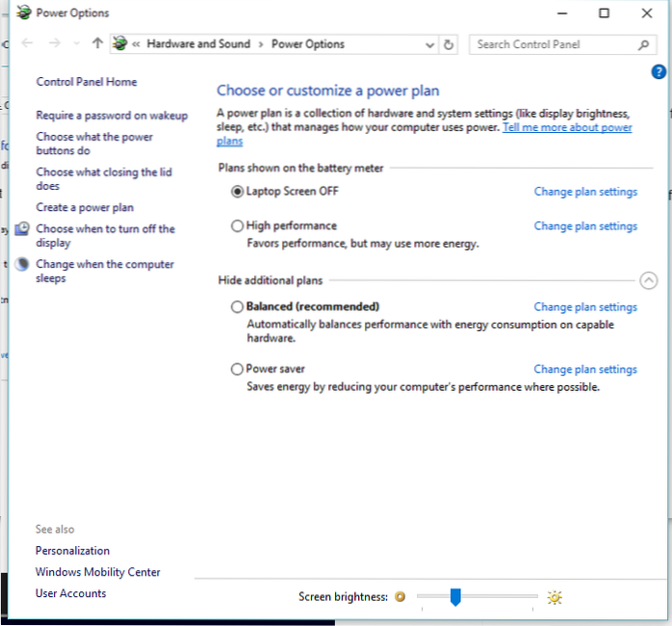Open Choose what the power buttons do
Screen dimensions: 672x626
tap(94, 143)
